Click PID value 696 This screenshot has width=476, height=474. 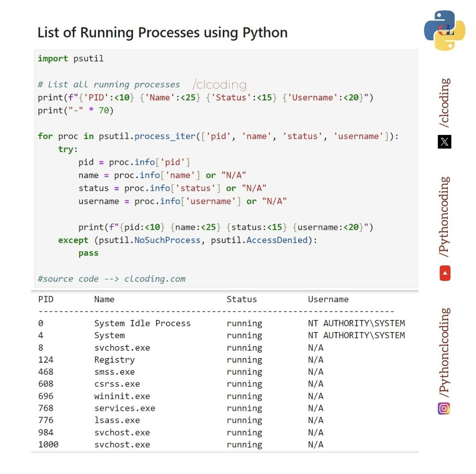(x=46, y=396)
